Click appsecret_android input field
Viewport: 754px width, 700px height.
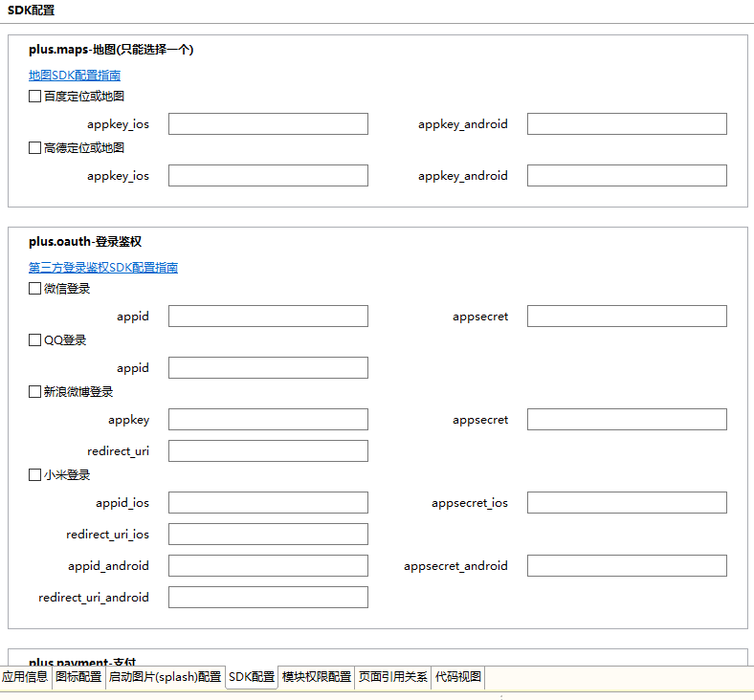tap(627, 565)
